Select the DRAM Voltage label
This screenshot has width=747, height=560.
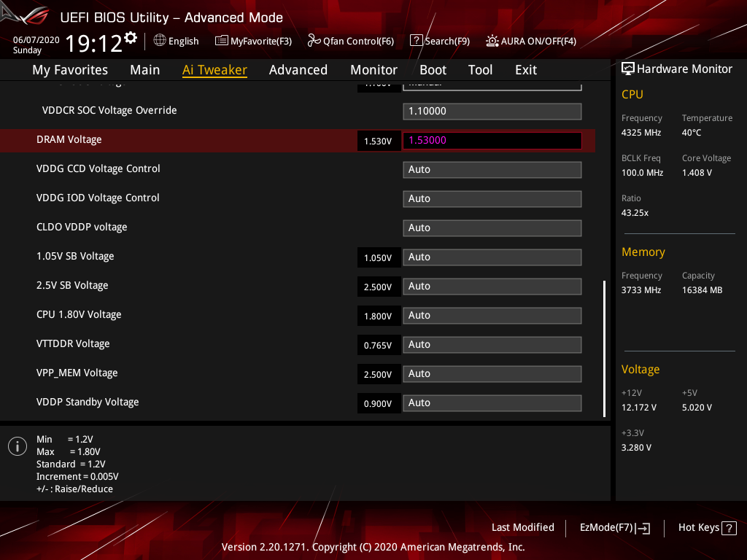tap(69, 139)
